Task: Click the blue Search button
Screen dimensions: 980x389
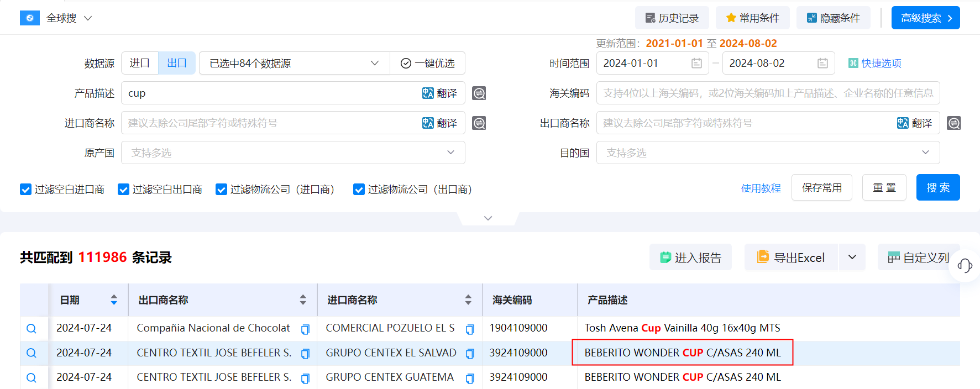Action: (x=937, y=188)
